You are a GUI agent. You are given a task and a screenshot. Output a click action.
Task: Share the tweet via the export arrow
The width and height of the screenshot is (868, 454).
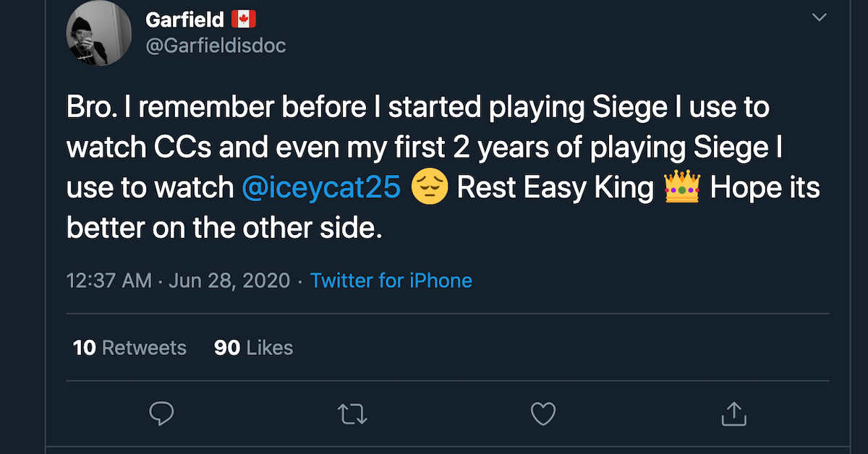pos(734,414)
